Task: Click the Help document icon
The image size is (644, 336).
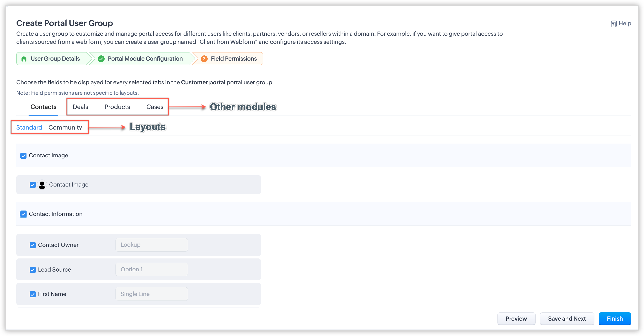Action: click(613, 24)
